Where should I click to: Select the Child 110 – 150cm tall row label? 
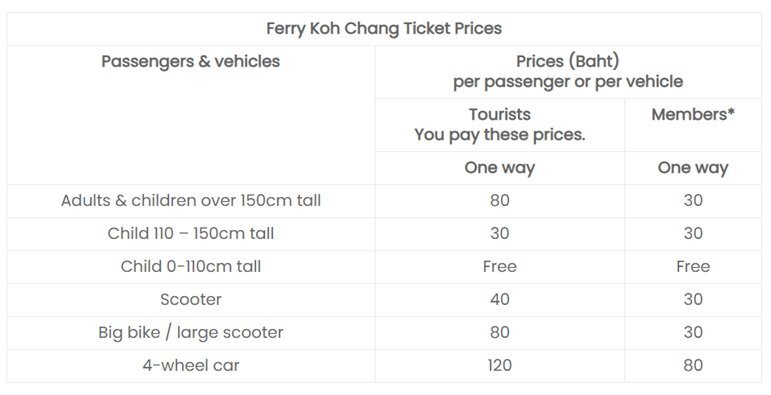[x=191, y=234]
